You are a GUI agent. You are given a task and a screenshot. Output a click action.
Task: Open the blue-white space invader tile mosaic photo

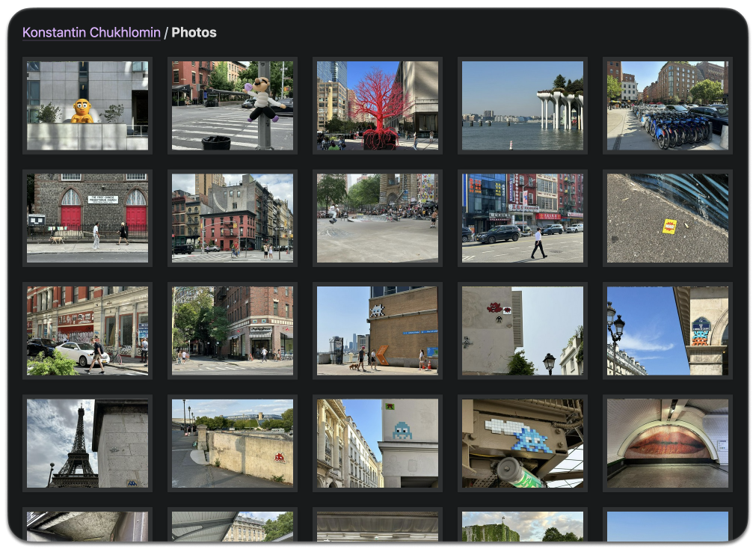[x=523, y=444]
